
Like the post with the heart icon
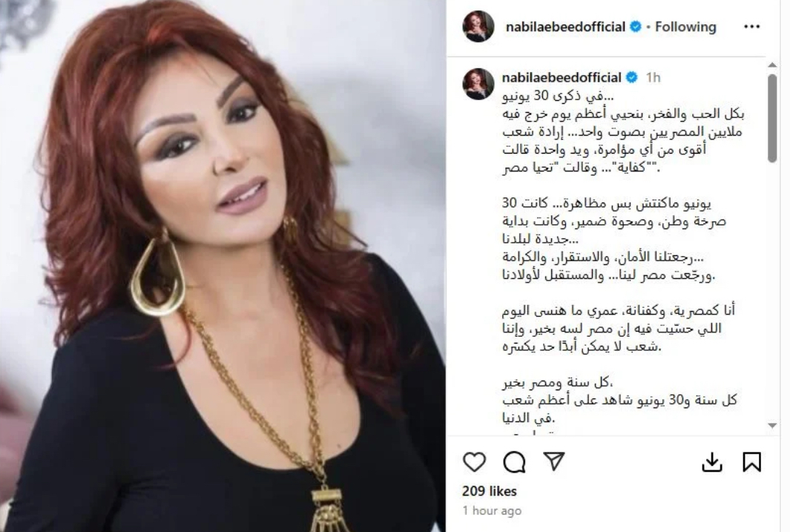[x=474, y=462]
